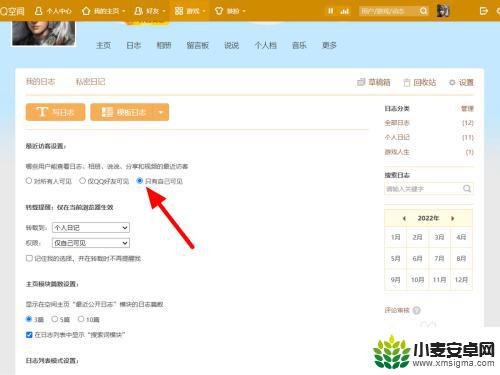500x375 pixels.
Task: Click the 装扮 shirt icon
Action: click(219, 11)
